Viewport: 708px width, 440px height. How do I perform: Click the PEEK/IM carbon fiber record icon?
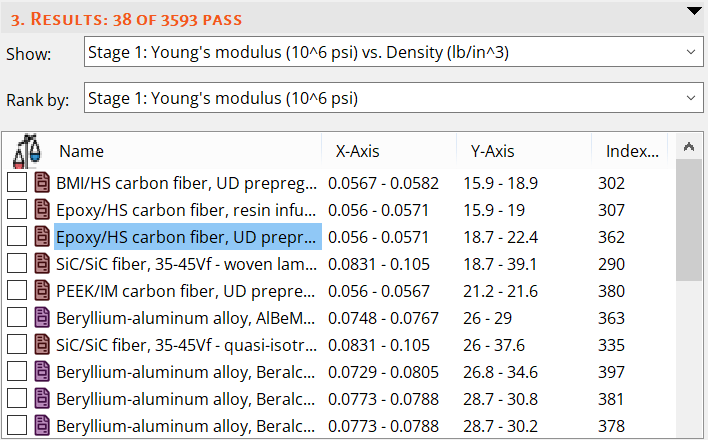pyautogui.click(x=42, y=291)
